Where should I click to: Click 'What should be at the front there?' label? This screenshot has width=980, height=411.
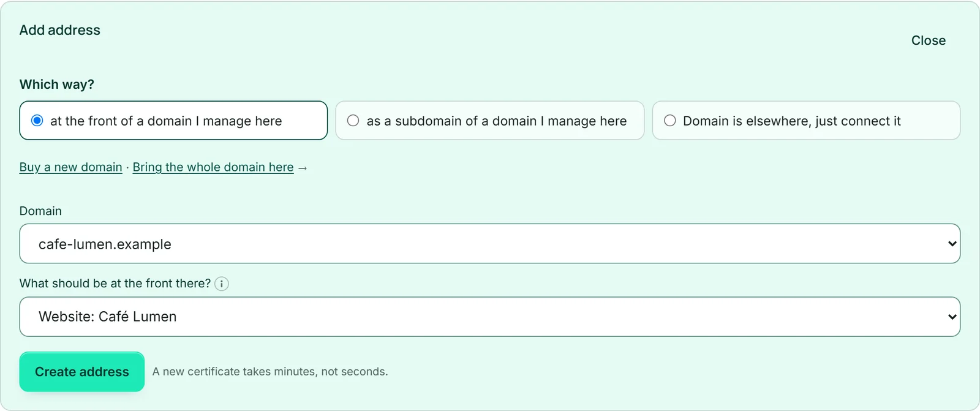click(x=115, y=284)
